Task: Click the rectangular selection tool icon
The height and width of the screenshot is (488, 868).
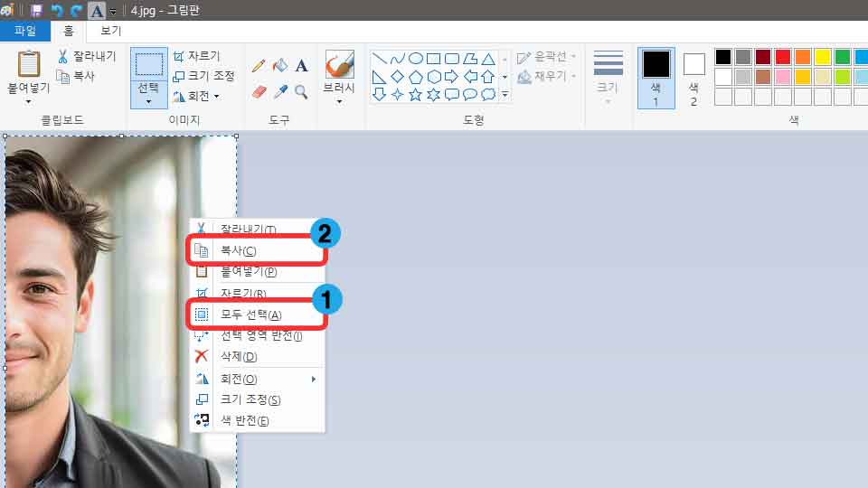Action: [149, 65]
